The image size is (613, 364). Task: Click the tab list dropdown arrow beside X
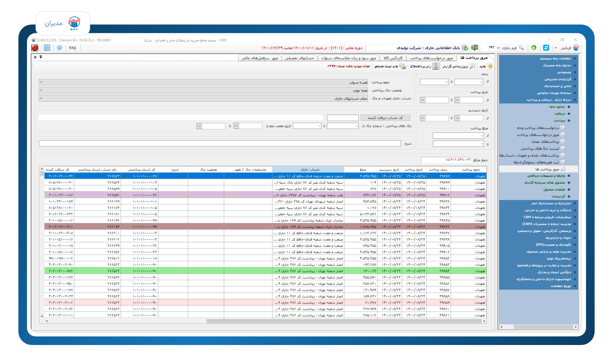click(41, 57)
